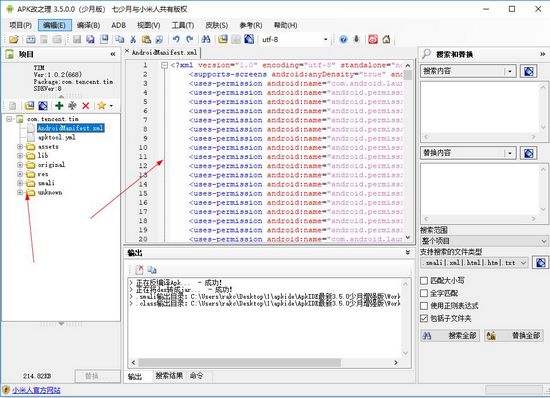Collapse the 项目 panel with double chevron

113,54
